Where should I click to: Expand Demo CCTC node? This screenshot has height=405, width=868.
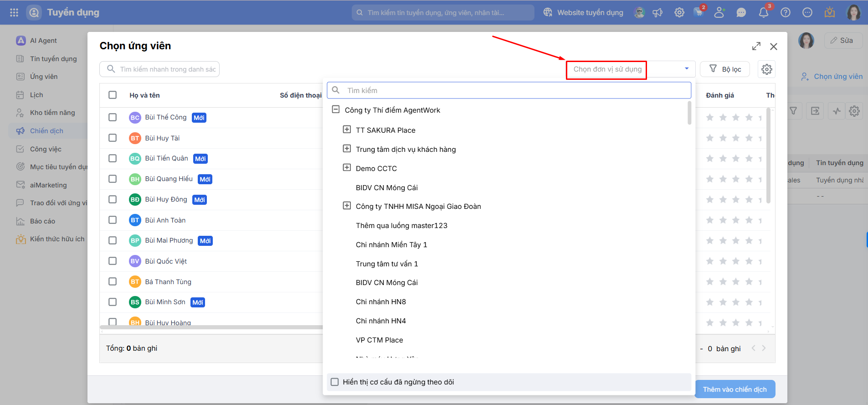point(347,168)
